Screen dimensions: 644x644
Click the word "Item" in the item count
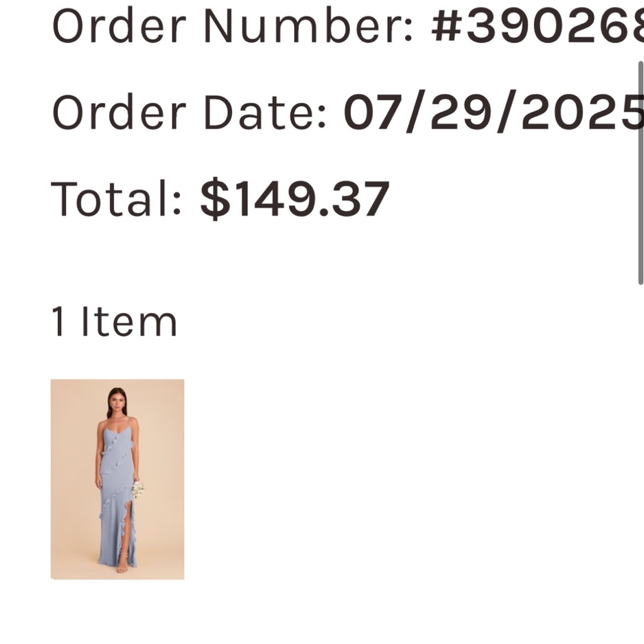point(128,322)
